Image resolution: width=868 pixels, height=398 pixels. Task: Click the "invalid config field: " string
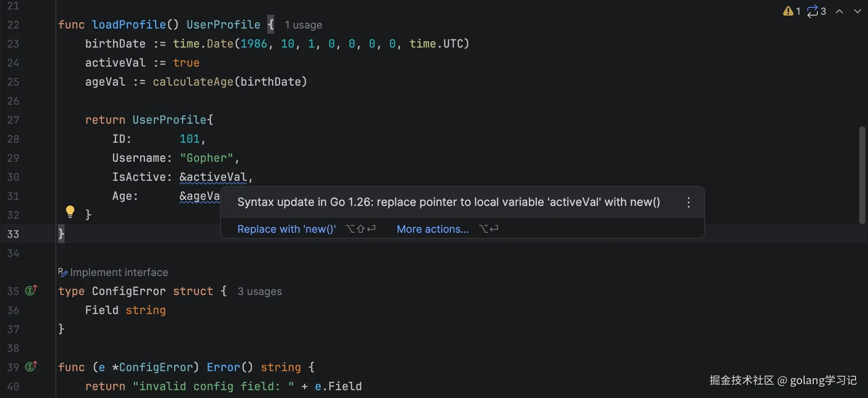tap(214, 386)
